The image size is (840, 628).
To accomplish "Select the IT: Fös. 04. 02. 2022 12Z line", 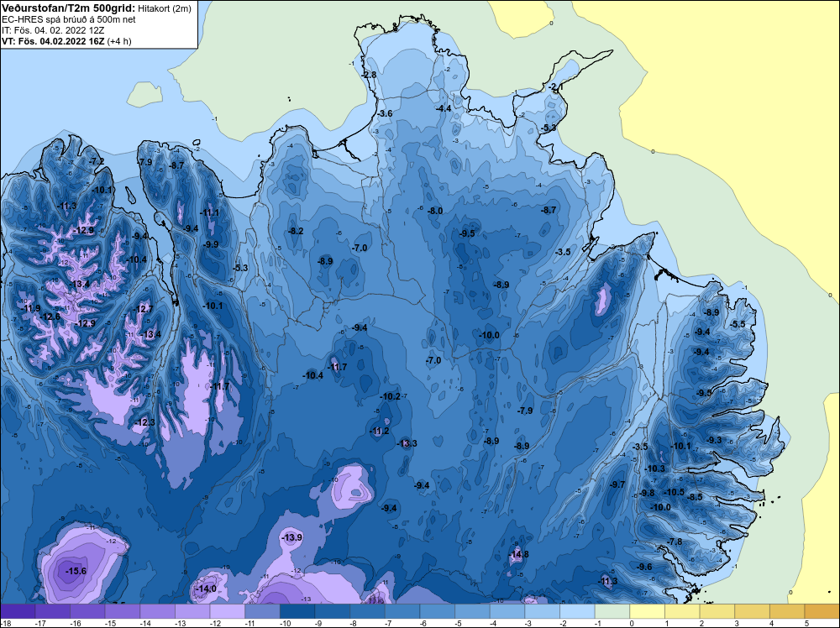I will (x=53, y=30).
